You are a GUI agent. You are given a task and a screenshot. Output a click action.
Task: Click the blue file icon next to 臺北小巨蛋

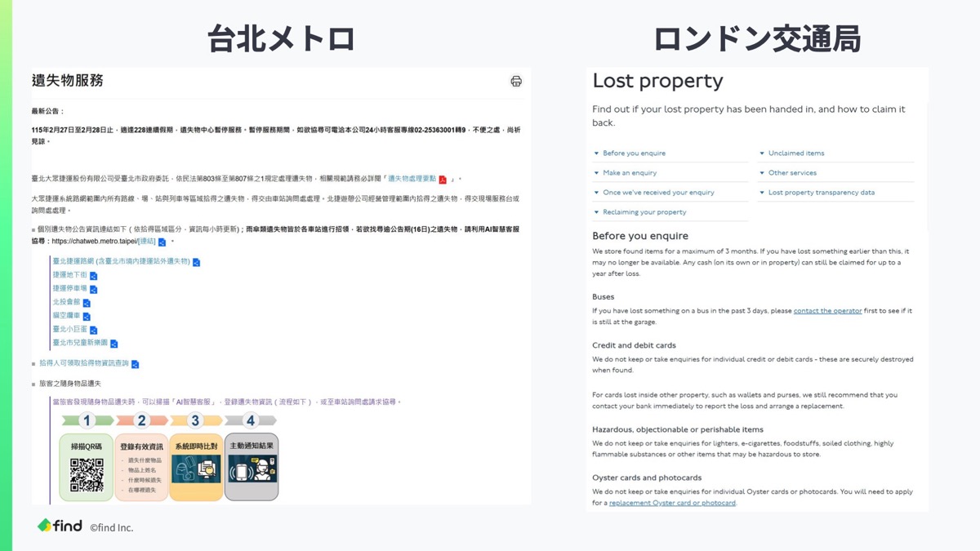coord(93,330)
